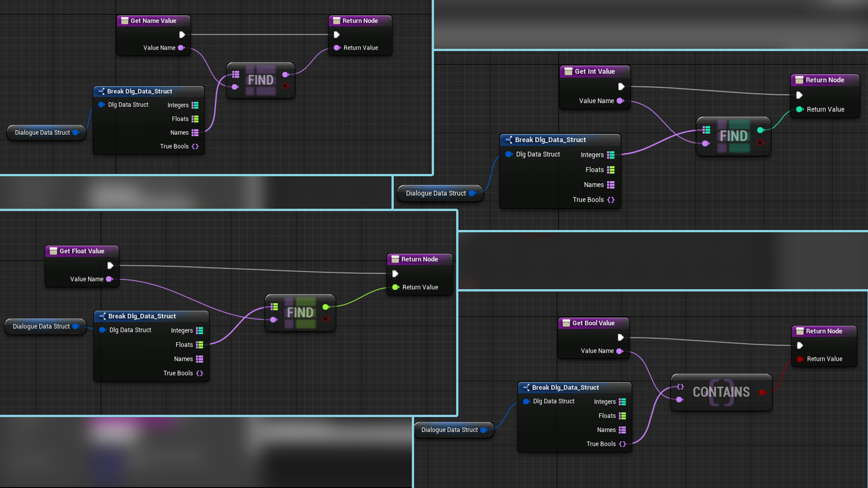Click set input pin on CONTAINS node
Image resolution: width=868 pixels, height=488 pixels.
680,387
